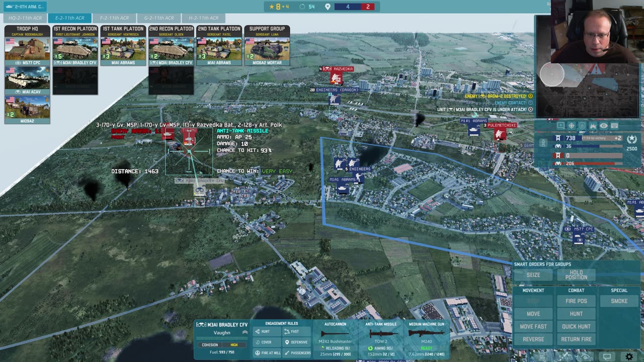Switch to the HQ-2-11th ACR tab
Image resolution: width=644 pixels, height=362 pixels.
(25, 18)
